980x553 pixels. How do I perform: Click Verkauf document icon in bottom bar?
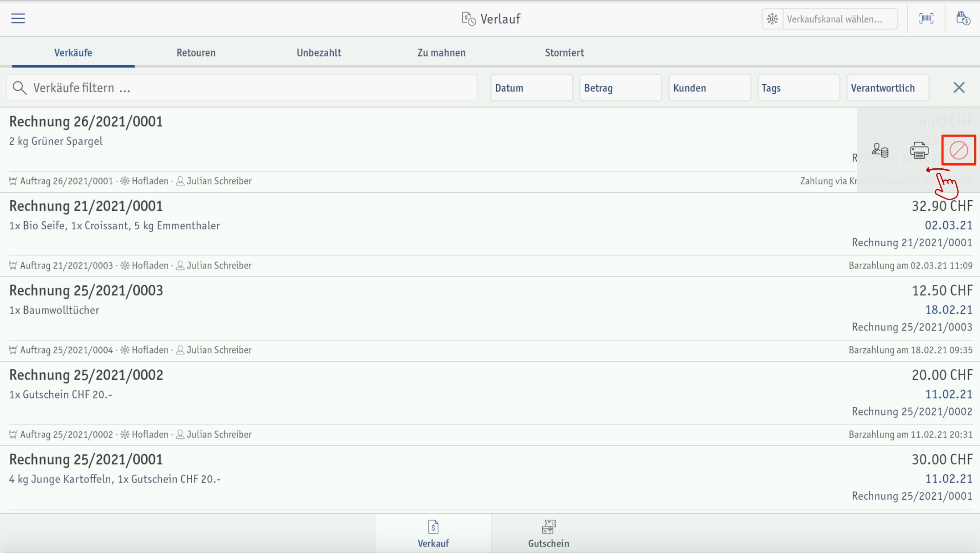tap(433, 527)
